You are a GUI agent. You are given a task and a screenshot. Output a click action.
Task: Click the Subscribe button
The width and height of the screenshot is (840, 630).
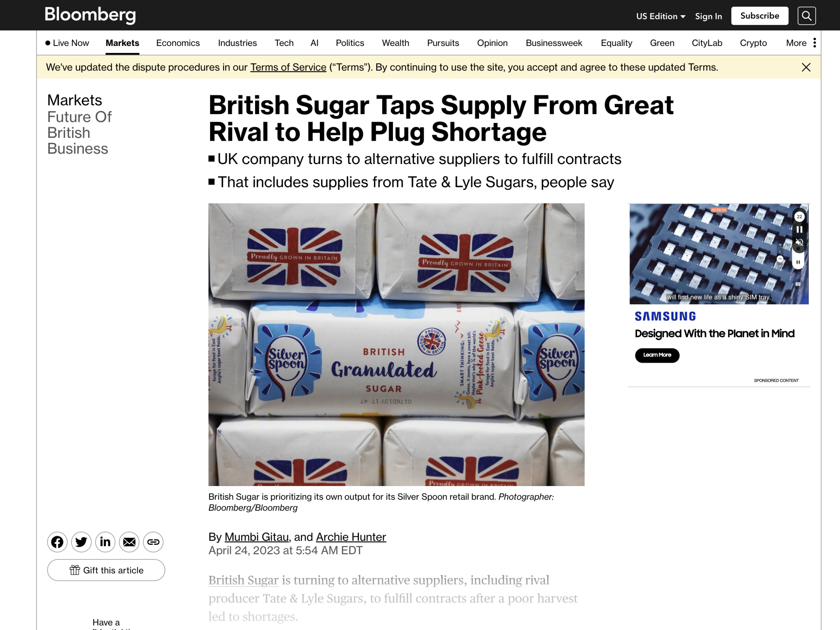click(760, 16)
